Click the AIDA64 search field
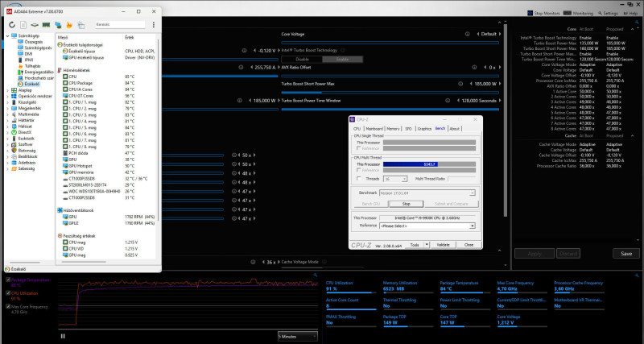The width and height of the screenshot is (644, 344). tap(120, 25)
